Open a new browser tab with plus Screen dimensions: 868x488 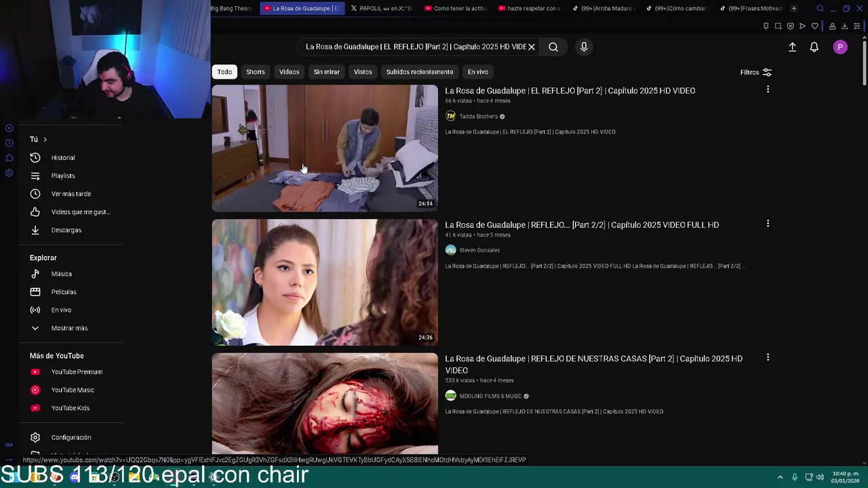tap(794, 9)
